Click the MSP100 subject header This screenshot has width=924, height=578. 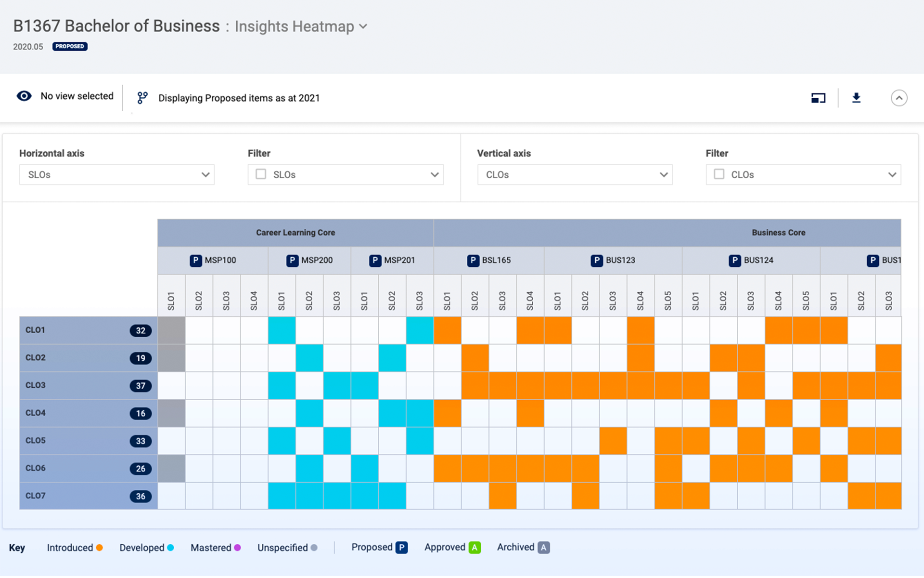(x=213, y=261)
